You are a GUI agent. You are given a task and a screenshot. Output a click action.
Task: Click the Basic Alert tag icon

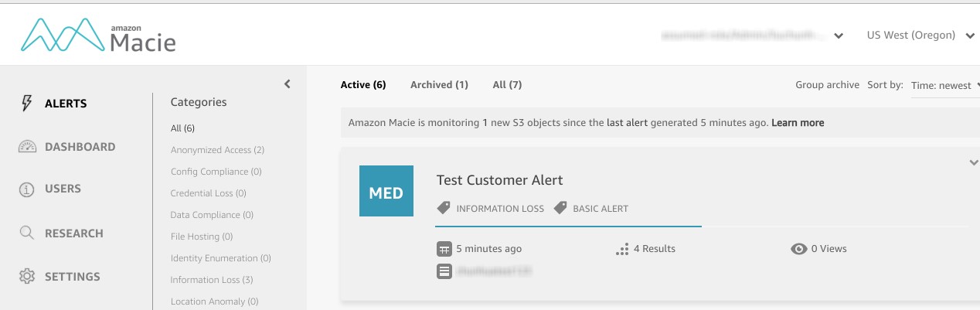click(x=561, y=208)
